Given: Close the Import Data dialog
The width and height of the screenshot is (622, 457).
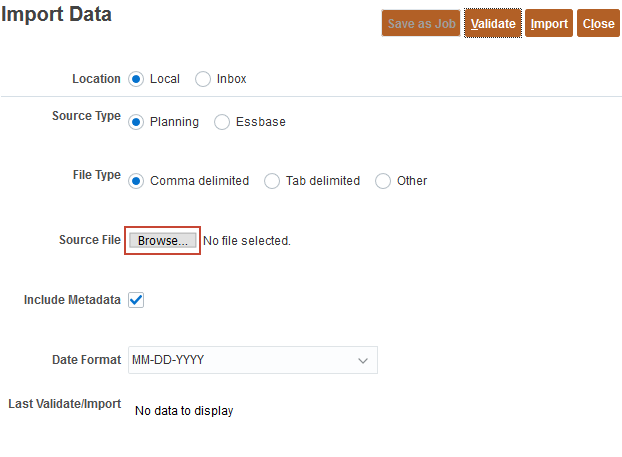Looking at the screenshot, I should (x=598, y=24).
